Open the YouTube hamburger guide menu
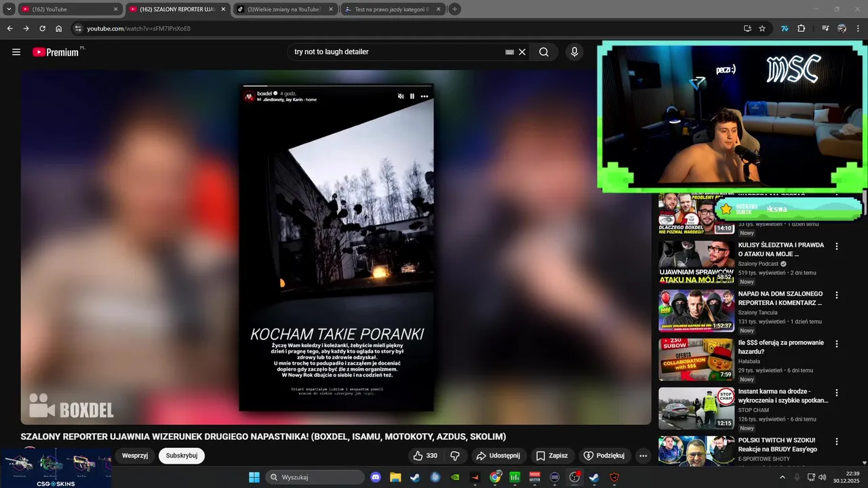Screen dimensions: 868x488 (x=16, y=52)
